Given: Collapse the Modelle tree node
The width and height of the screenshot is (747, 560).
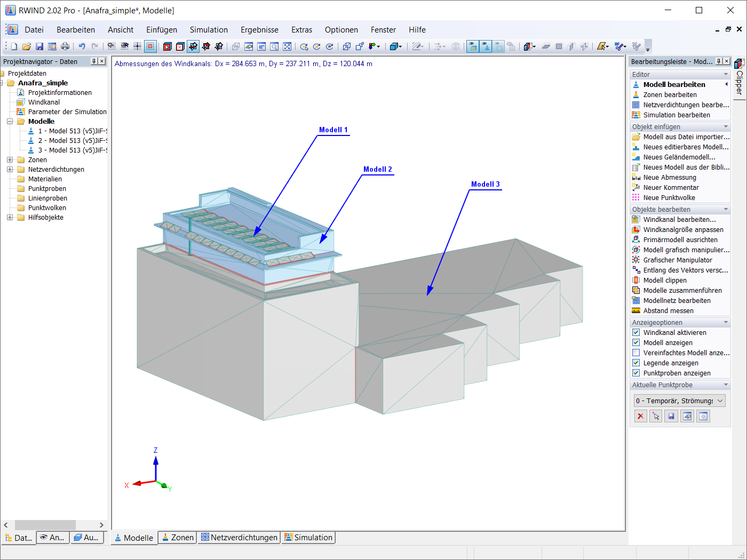Looking at the screenshot, I should (x=10, y=121).
